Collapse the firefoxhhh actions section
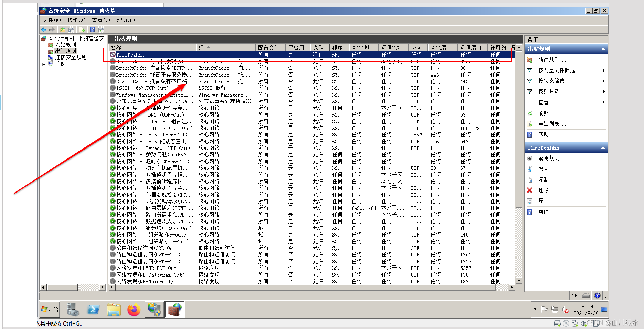 pyautogui.click(x=603, y=148)
